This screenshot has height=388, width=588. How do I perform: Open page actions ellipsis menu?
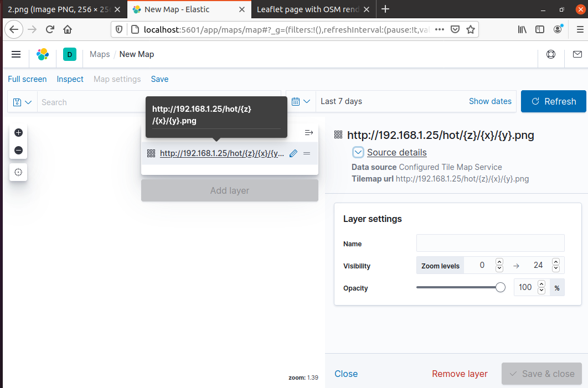coord(440,29)
